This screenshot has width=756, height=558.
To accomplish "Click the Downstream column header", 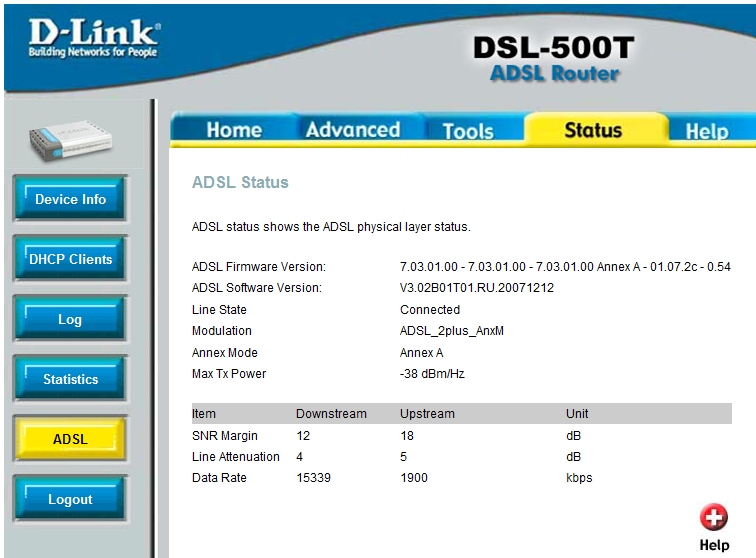I will coord(331,414).
